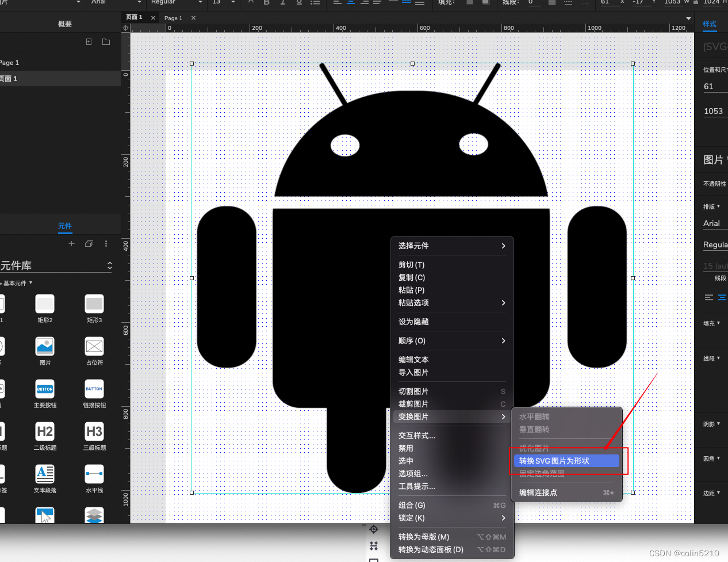Image resolution: width=728 pixels, height=562 pixels.
Task: Choose 转换为动态面板 (D) menu item
Action: tap(452, 549)
